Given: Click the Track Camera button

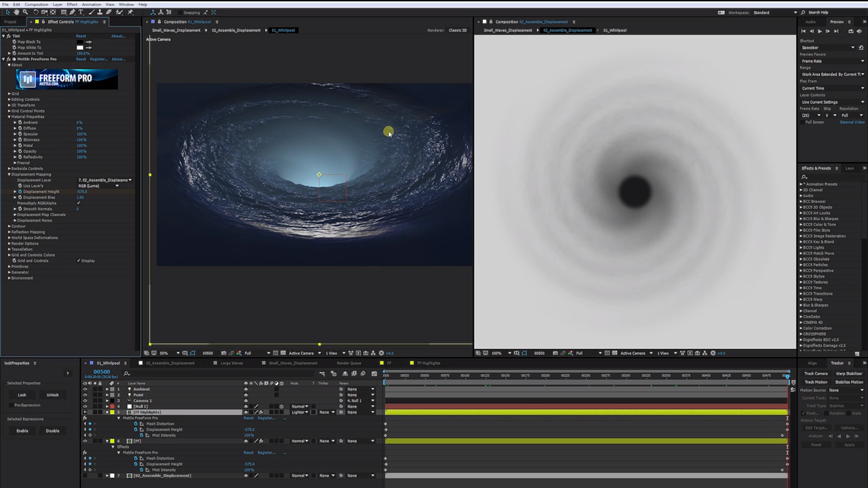Looking at the screenshot, I should point(816,374).
